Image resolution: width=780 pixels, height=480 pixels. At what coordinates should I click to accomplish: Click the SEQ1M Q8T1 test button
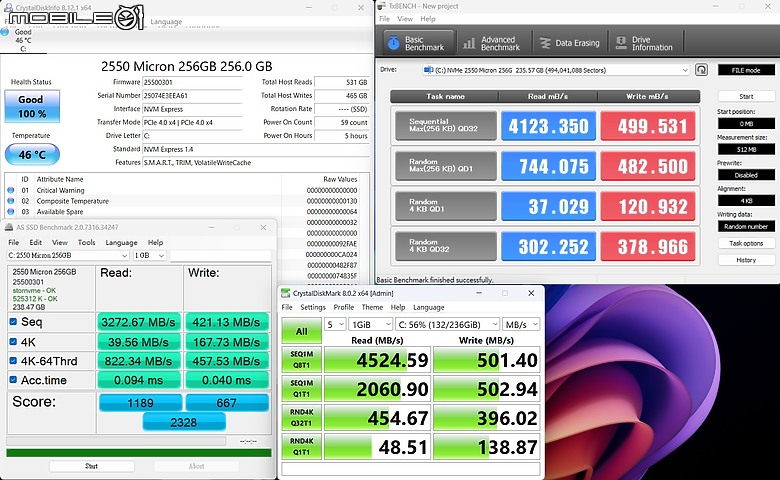pyautogui.click(x=301, y=360)
